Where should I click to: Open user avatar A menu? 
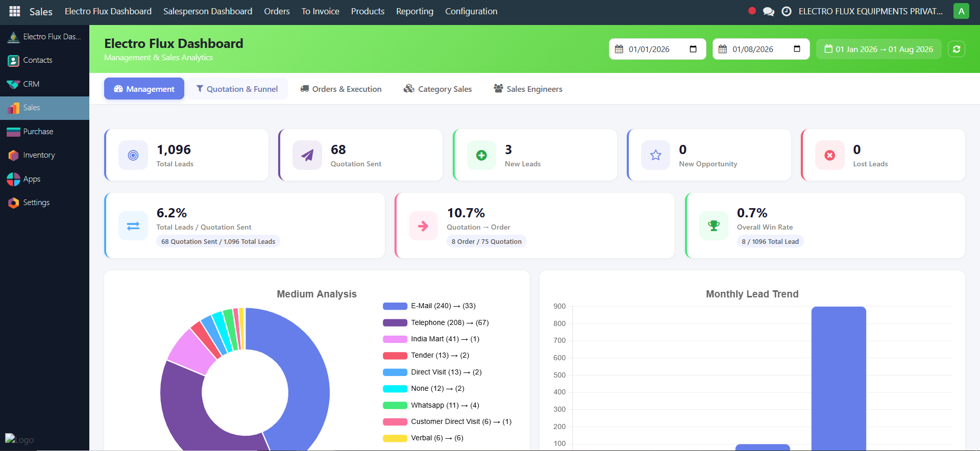tap(961, 11)
